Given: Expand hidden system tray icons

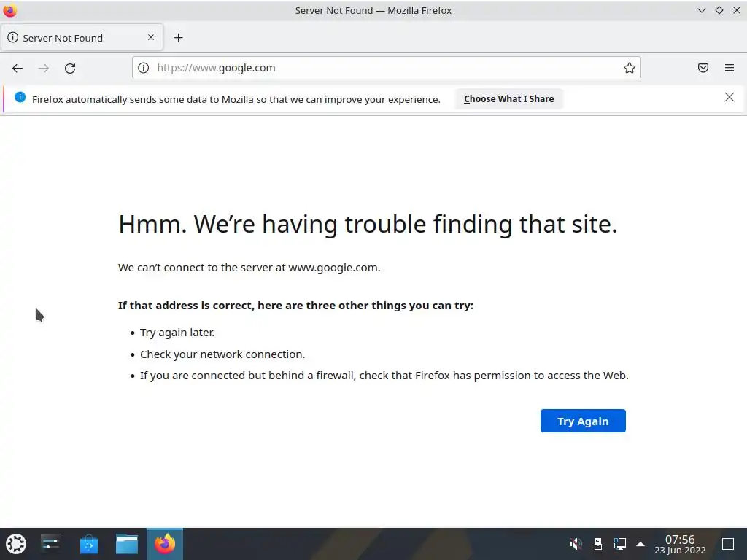Looking at the screenshot, I should [640, 544].
